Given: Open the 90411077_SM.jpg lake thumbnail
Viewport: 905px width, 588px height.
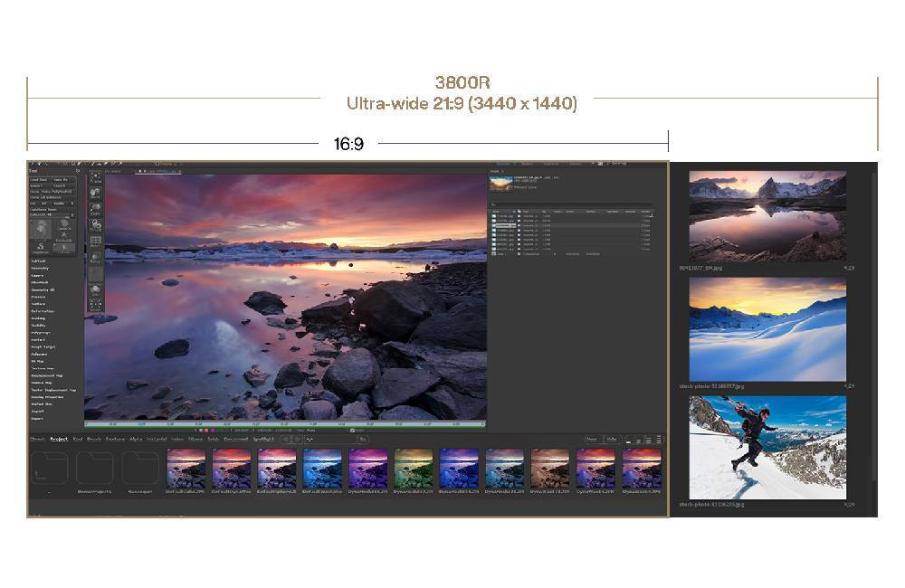Looking at the screenshot, I should (x=767, y=217).
